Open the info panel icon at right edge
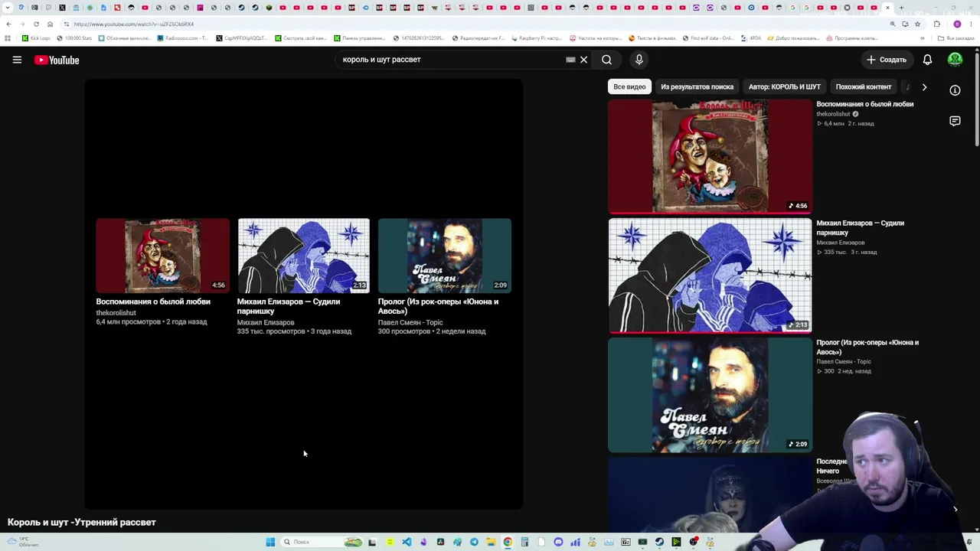The image size is (980, 551). pyautogui.click(x=955, y=90)
